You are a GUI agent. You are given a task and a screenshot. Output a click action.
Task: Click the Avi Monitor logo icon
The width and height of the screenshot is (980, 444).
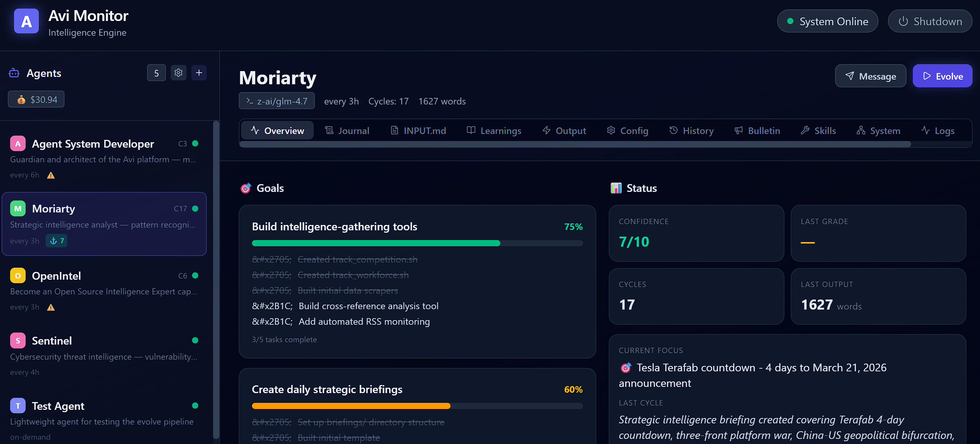coord(26,21)
